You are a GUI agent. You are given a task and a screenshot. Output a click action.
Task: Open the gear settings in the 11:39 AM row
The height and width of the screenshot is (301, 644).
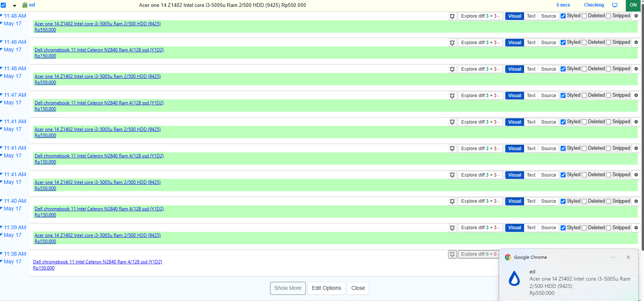click(636, 228)
